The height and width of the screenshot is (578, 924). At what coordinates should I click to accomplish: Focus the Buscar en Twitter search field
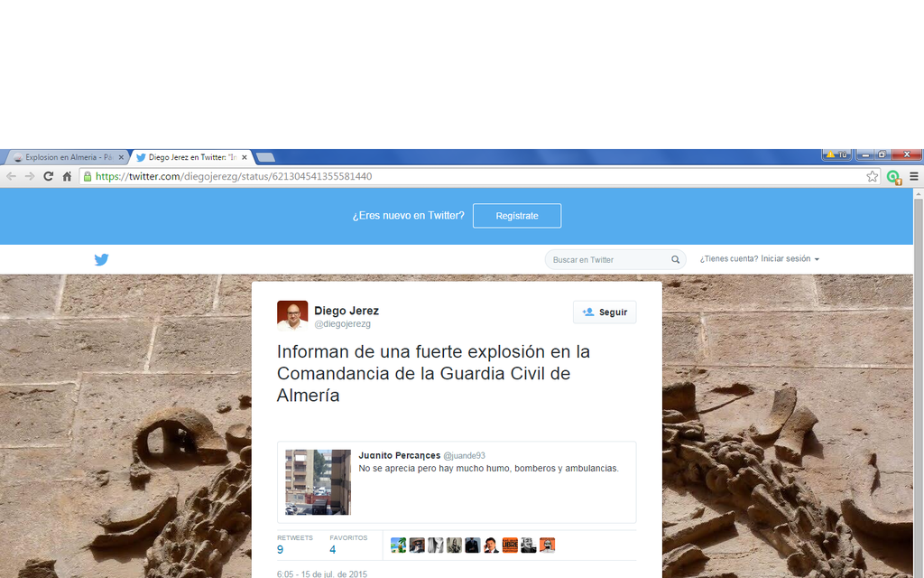[615, 259]
